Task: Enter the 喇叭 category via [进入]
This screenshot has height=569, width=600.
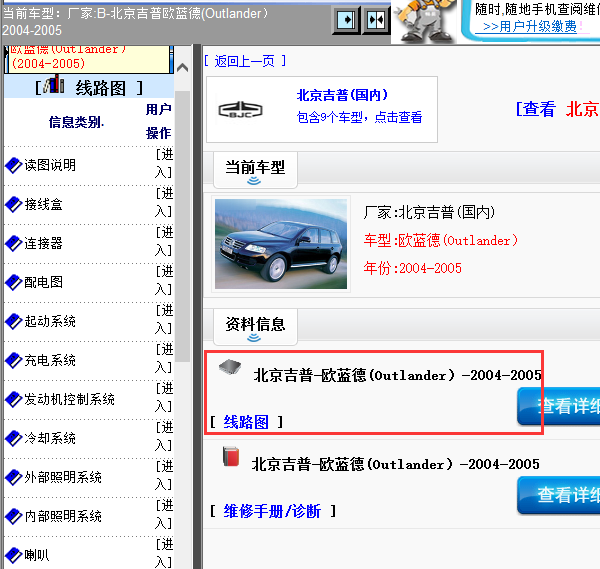Action: click(x=164, y=554)
